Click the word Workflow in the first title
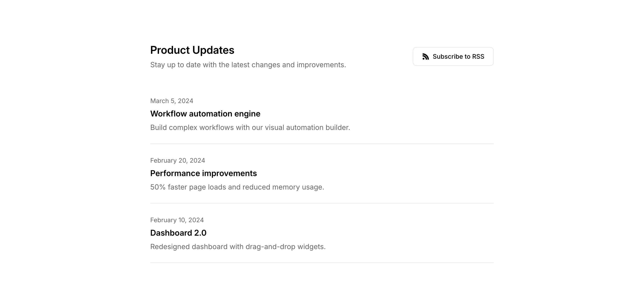The width and height of the screenshot is (644, 306). point(169,114)
